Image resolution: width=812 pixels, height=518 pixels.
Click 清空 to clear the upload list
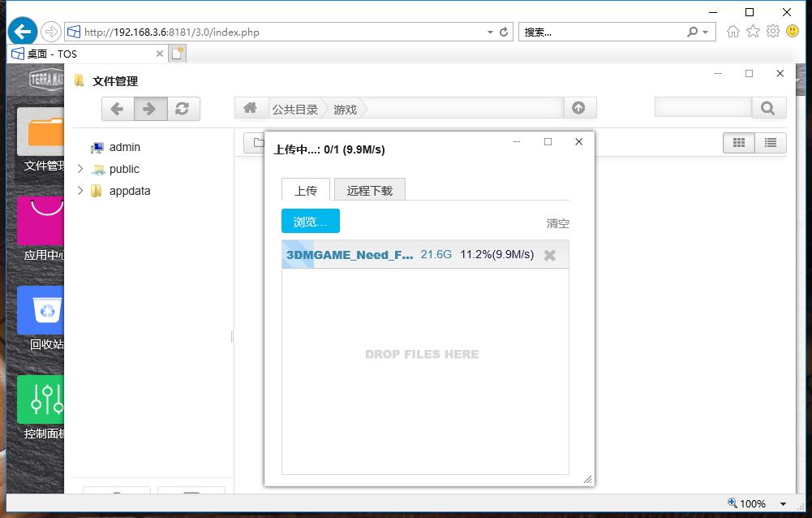pos(558,223)
